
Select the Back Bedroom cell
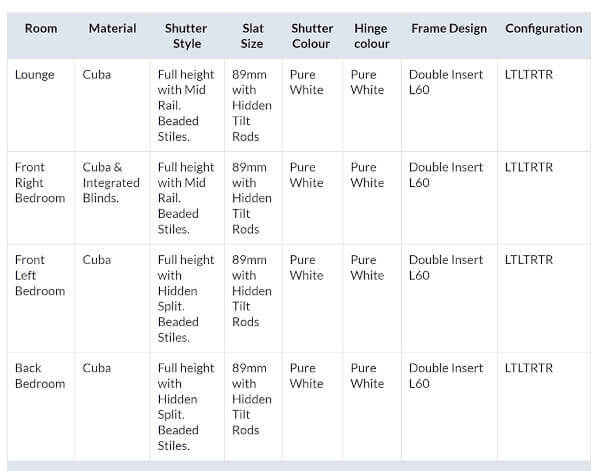coord(40,376)
